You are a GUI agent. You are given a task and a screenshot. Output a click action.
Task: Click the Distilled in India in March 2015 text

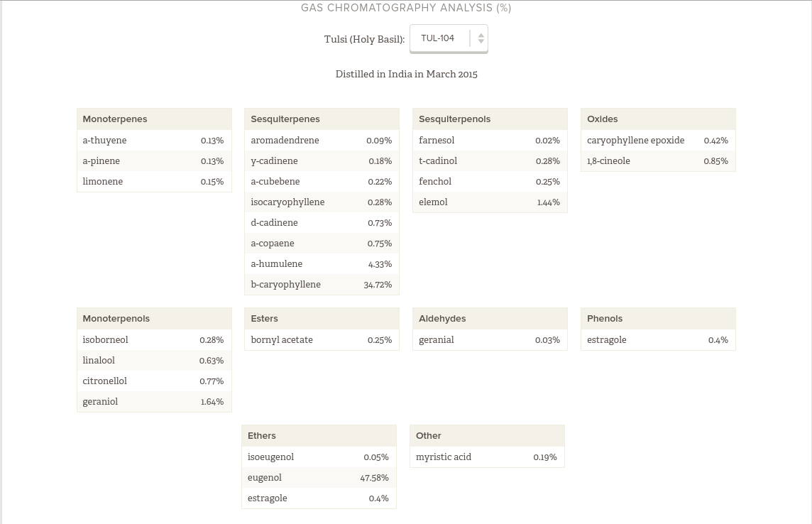(x=406, y=74)
